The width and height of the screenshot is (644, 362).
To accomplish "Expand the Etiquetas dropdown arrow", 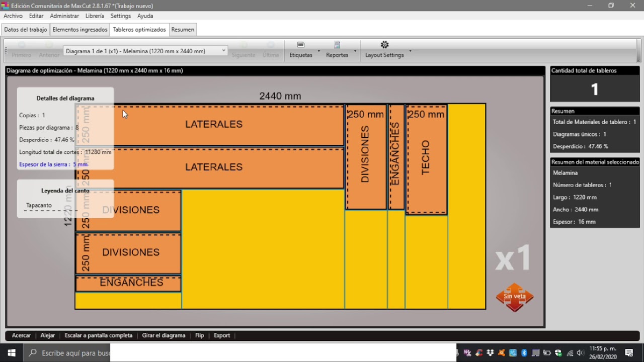I will click(x=318, y=51).
